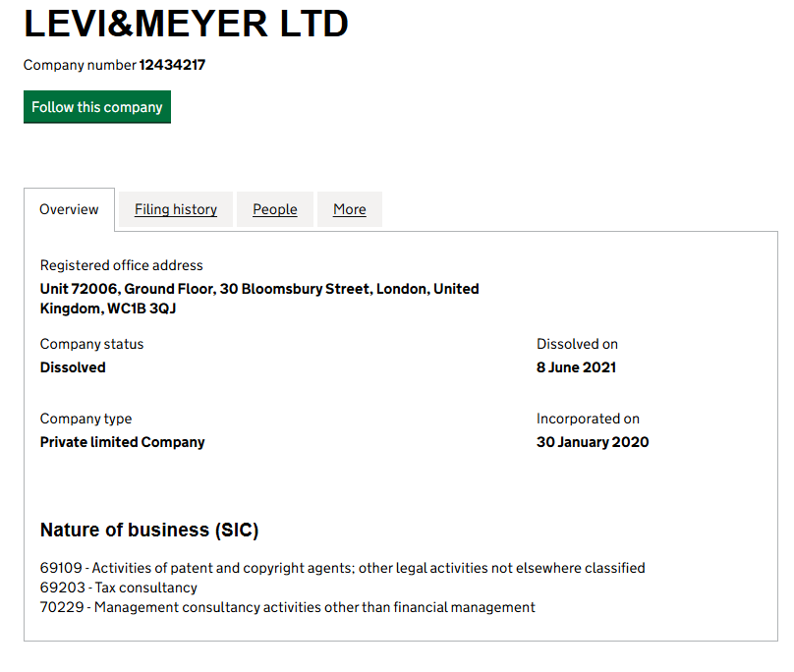Click the LEVI&MEYER LTD company heading

point(186,25)
